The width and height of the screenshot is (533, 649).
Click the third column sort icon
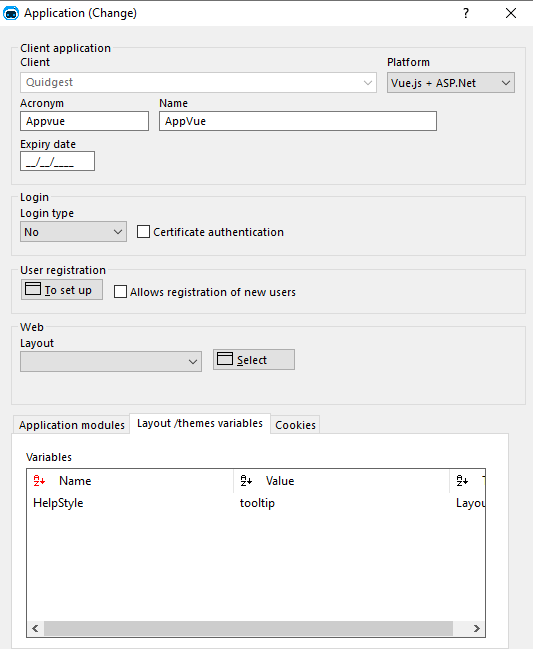[462, 481]
